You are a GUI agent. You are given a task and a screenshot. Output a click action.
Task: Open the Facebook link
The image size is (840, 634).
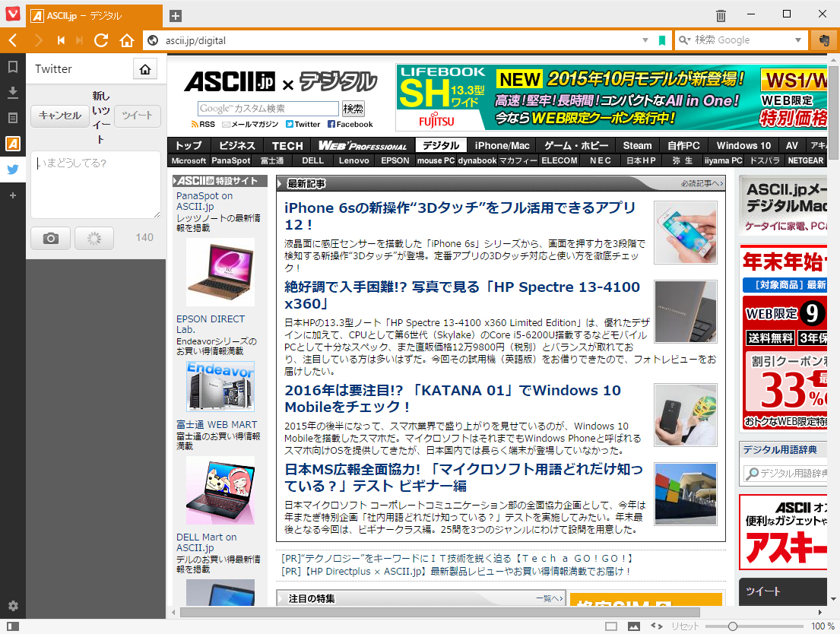click(350, 125)
